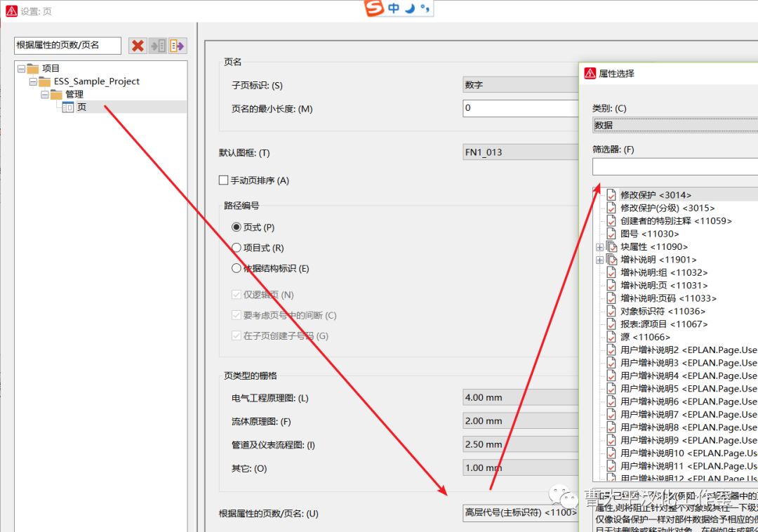Click the punctuation icon in IME bar
This screenshot has width=758, height=532.
click(x=425, y=8)
